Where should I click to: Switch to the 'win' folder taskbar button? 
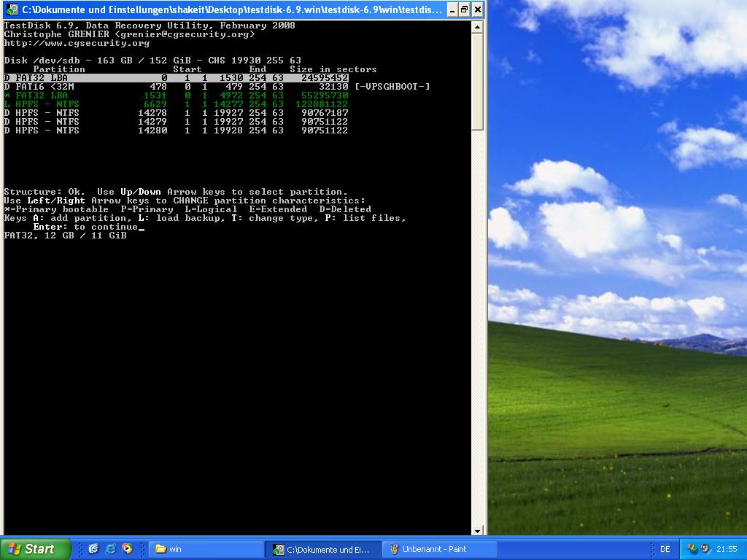(206, 550)
